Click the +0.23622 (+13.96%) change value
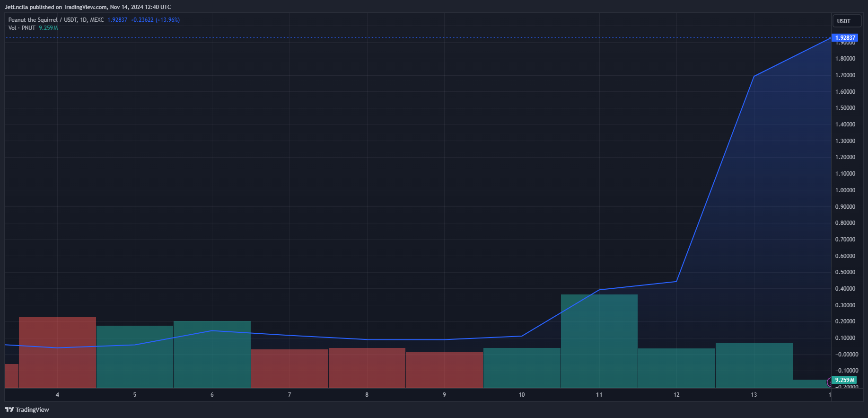 click(155, 20)
